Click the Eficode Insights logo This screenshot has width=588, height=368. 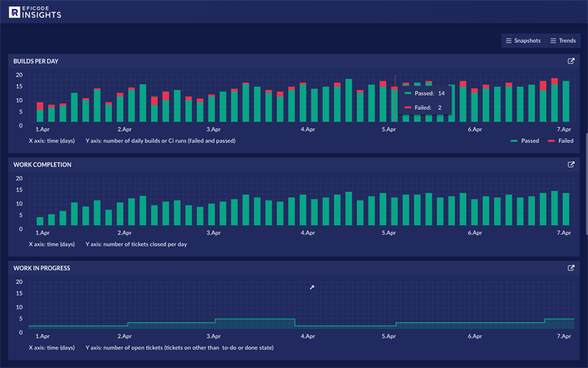pos(35,11)
